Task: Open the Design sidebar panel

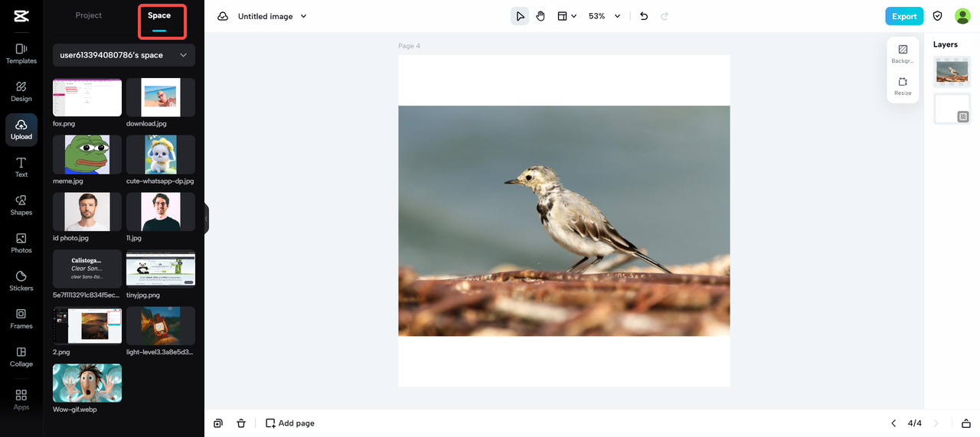Action: 21,91
